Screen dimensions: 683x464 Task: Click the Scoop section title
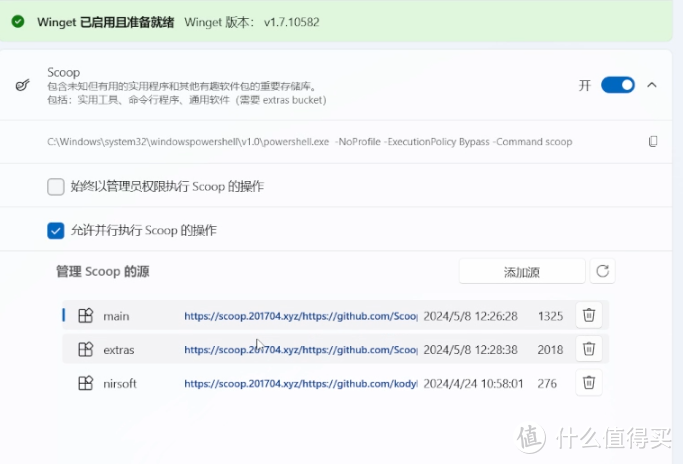coord(64,72)
